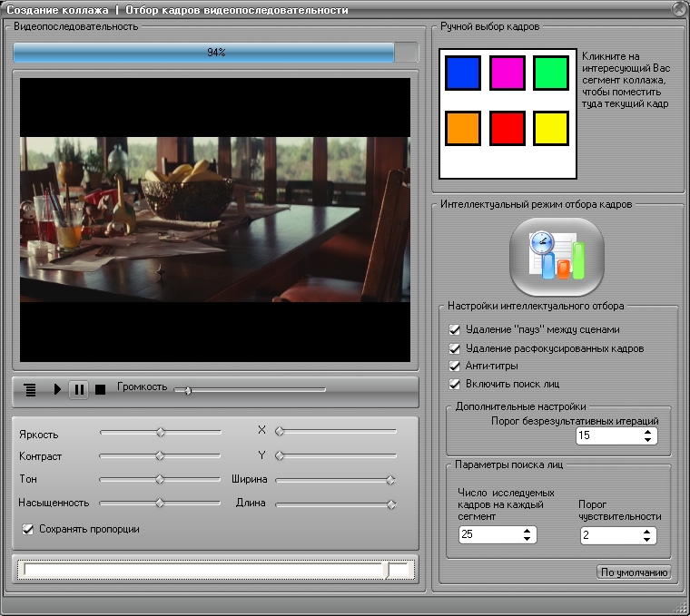This screenshot has height=616, width=690.
Task: Disable the 'Анти-титры' option
Action: click(455, 366)
